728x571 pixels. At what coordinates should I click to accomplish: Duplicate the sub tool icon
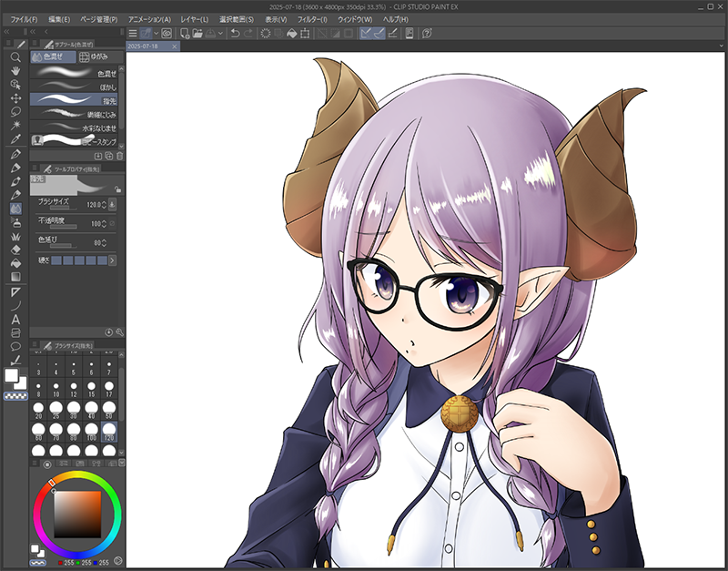[x=108, y=156]
